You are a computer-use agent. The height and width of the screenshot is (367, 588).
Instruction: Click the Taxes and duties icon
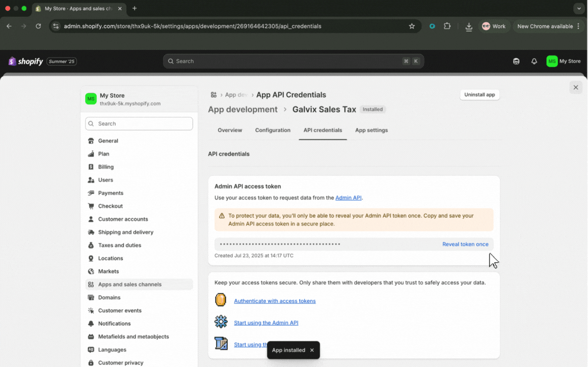(x=91, y=245)
